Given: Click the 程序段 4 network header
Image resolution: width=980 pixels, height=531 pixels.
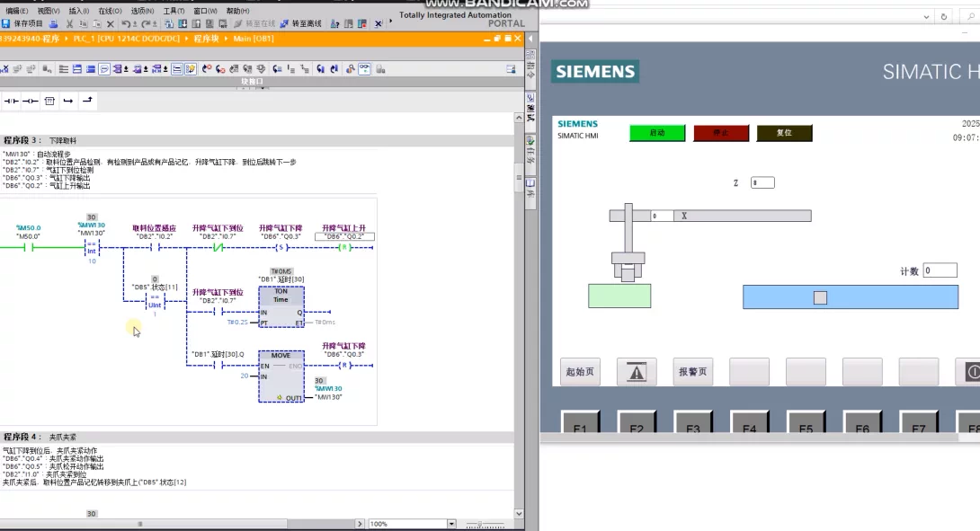Looking at the screenshot, I should tap(259, 437).
